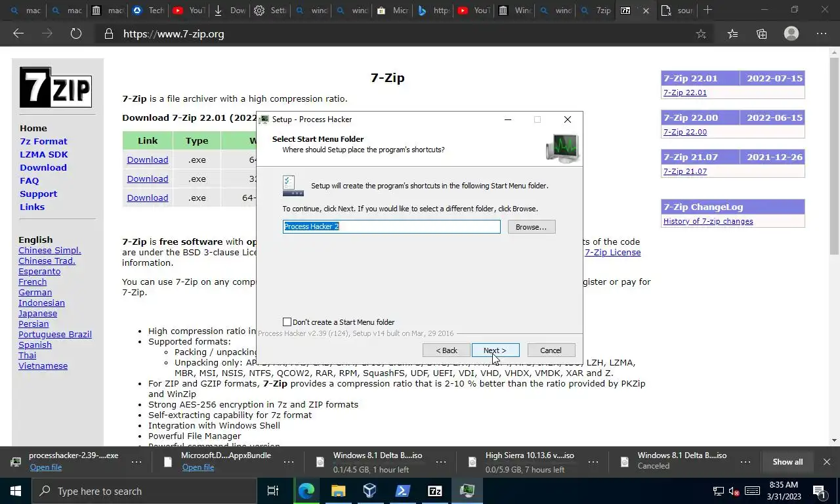Screen dimensions: 840x504
Task: Click the address bar URL
Action: (174, 33)
